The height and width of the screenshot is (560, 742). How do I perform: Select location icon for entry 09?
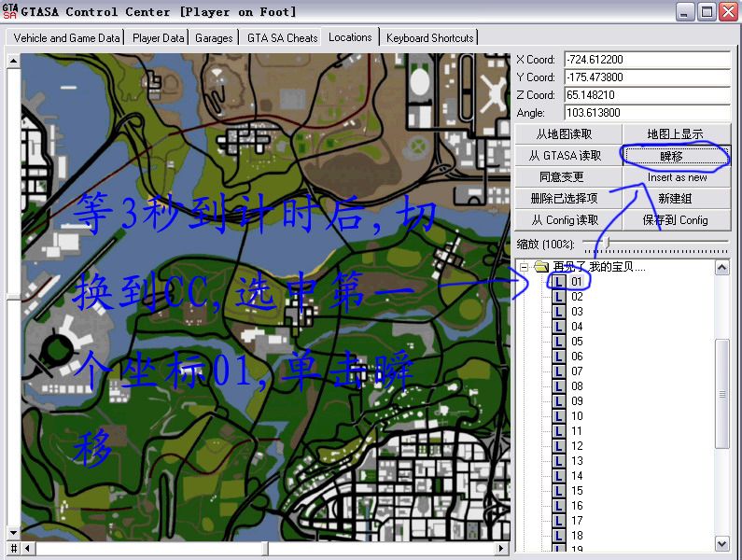[559, 401]
